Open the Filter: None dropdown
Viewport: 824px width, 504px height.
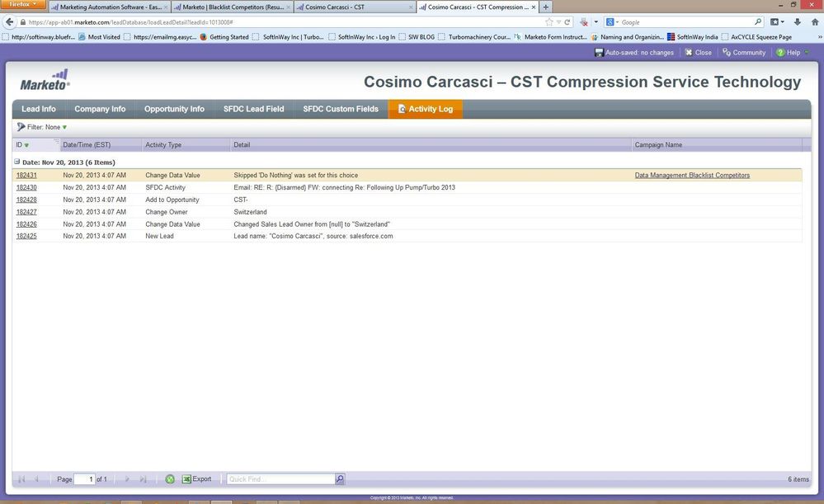click(42, 127)
